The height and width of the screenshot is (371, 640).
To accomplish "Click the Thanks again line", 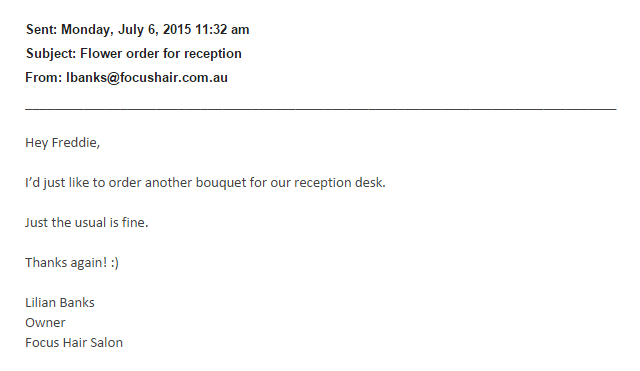I will click(72, 263).
